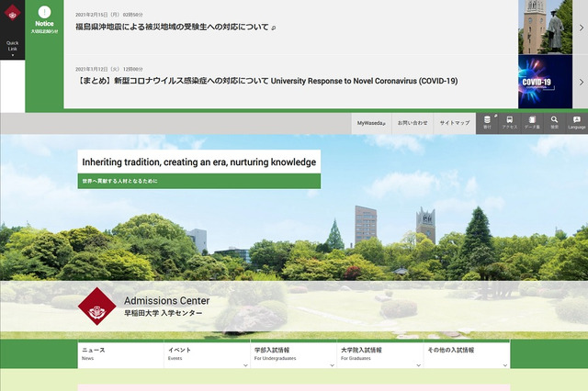The width and height of the screenshot is (588, 391).
Task: Expand the For Graduates menu chevron
Action: tap(419, 365)
